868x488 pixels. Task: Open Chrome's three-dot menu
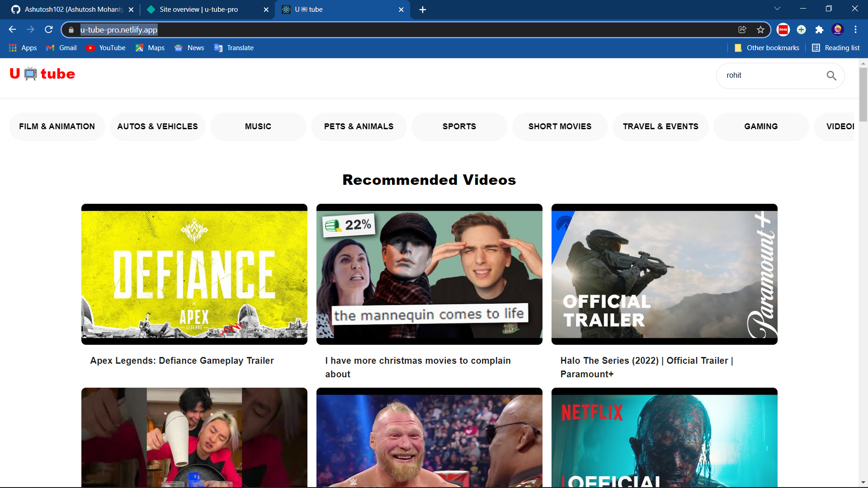855,30
